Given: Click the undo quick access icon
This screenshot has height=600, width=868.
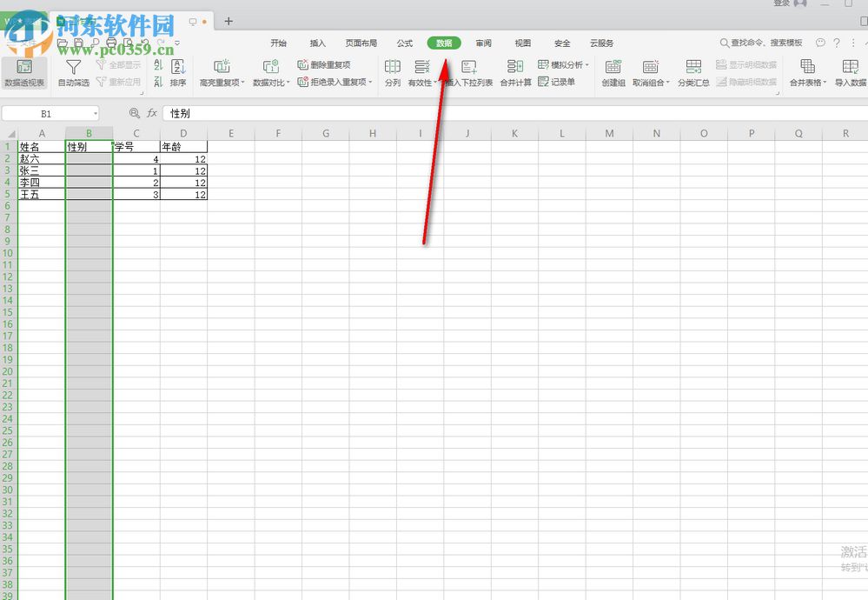Looking at the screenshot, I should pos(145,43).
